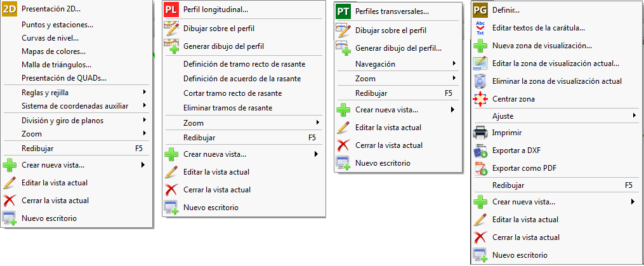The height and width of the screenshot is (266, 644).
Task: Open the Navegación submenu in transversal menu
Action: coord(454,63)
